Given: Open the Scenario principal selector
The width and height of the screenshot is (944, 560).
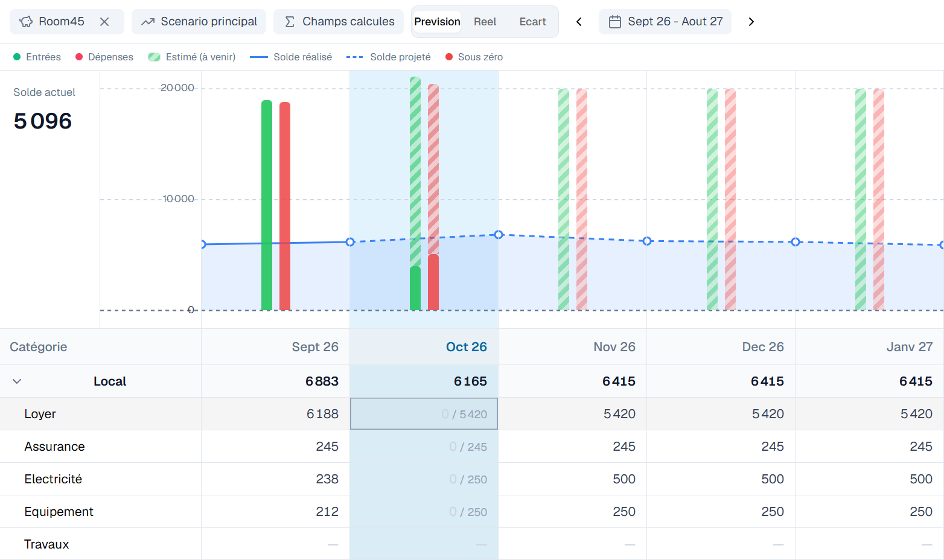Looking at the screenshot, I should pyautogui.click(x=199, y=22).
